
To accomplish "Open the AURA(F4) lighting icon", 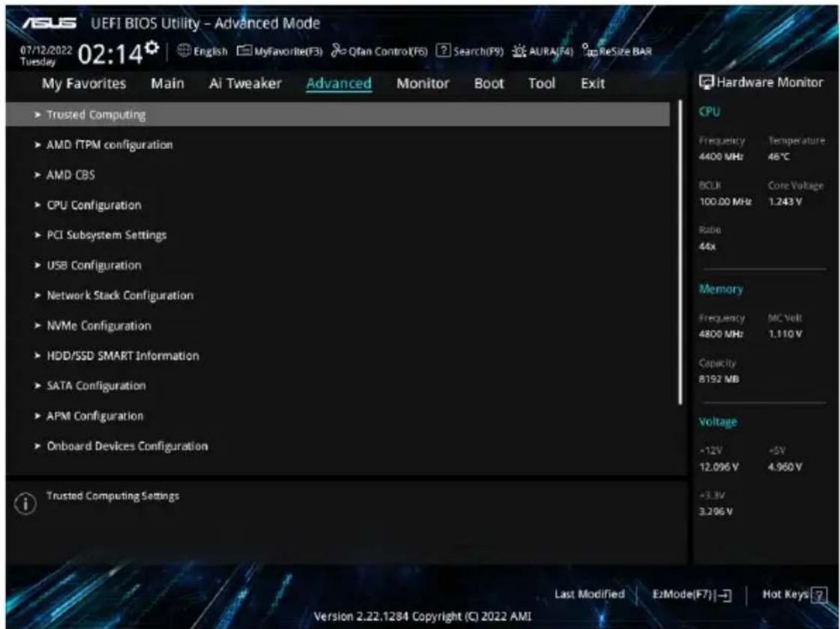I will pos(519,51).
